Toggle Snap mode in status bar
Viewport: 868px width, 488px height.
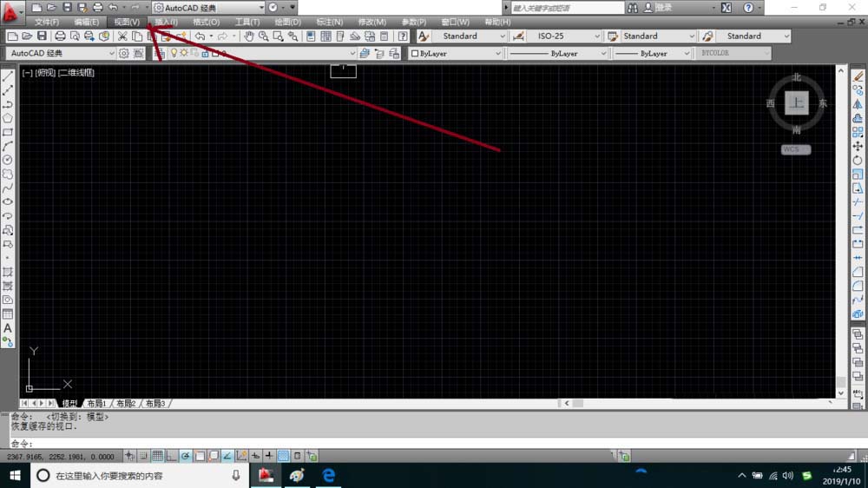[143, 456]
